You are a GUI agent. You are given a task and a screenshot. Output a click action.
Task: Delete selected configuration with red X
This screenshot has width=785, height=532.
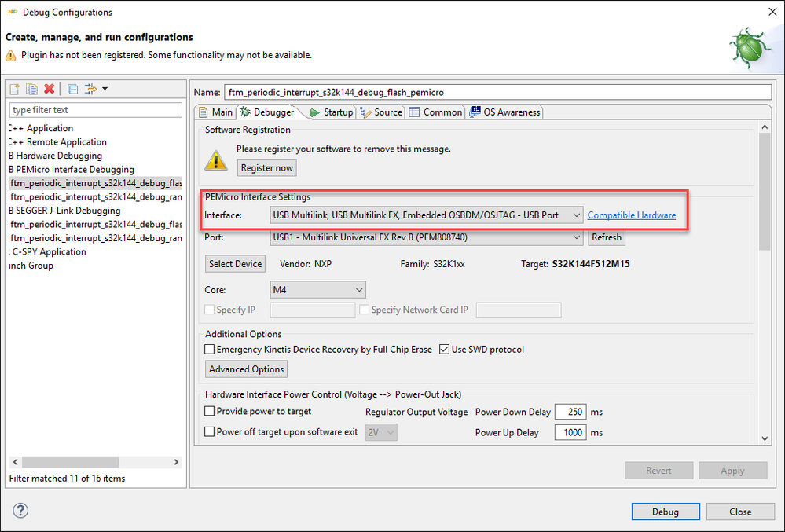(x=49, y=89)
